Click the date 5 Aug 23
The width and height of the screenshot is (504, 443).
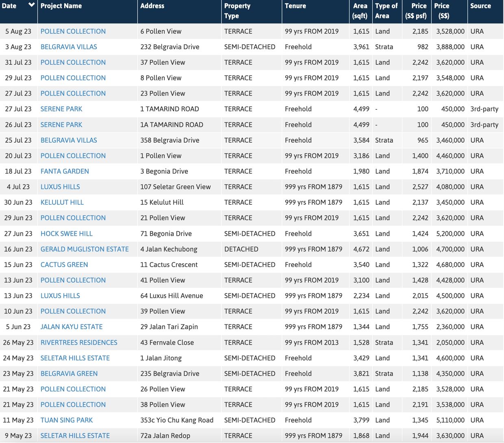tap(18, 31)
